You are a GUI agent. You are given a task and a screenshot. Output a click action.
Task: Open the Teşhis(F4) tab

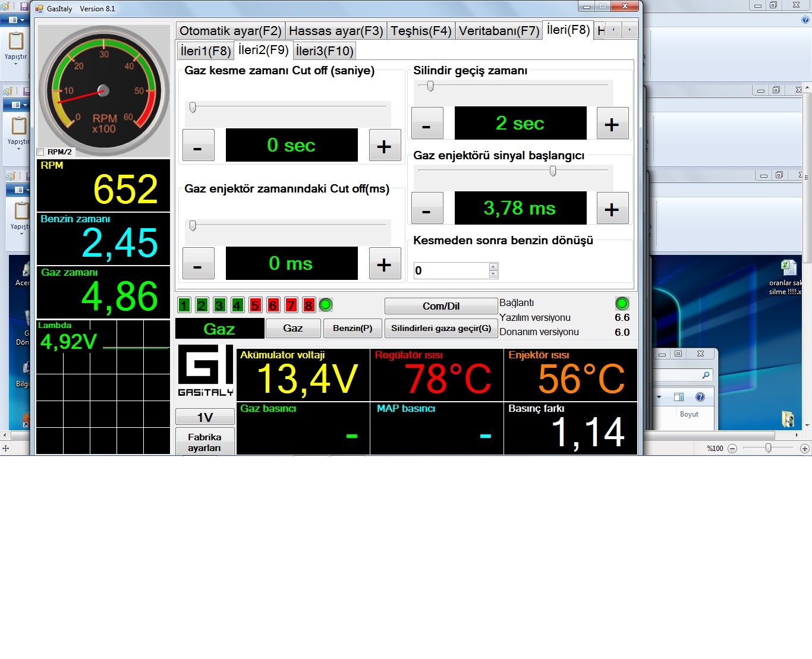[420, 31]
